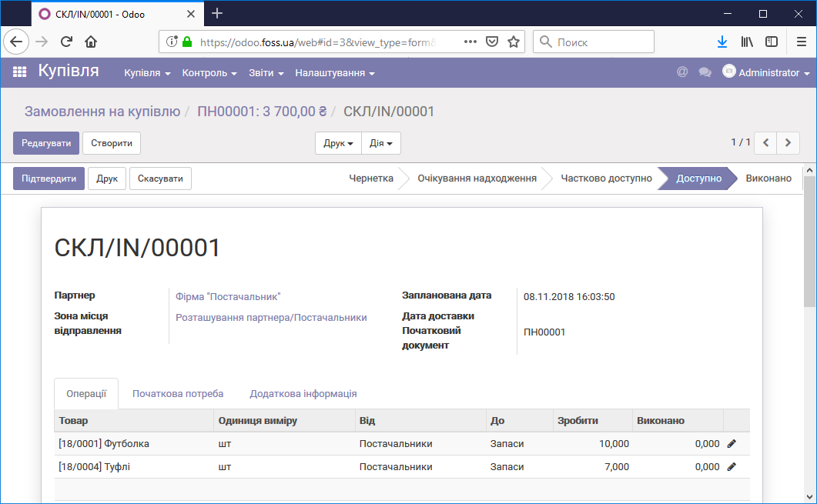Screen dimensions: 817x504
Task: Click the scrollbar up arrow
Action: [810, 170]
